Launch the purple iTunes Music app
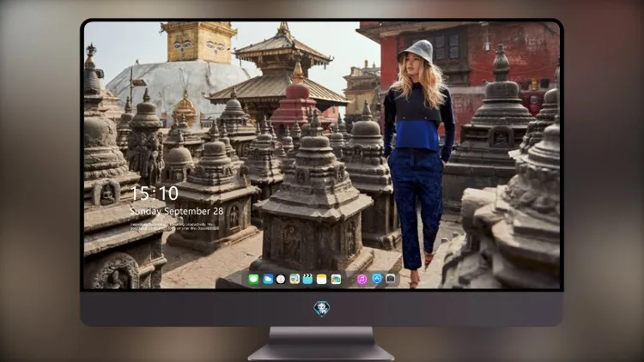The height and width of the screenshot is (362, 644). pos(361,280)
